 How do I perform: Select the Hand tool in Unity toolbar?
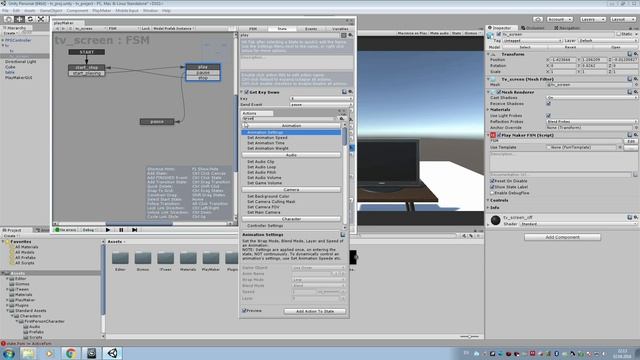coord(9,19)
